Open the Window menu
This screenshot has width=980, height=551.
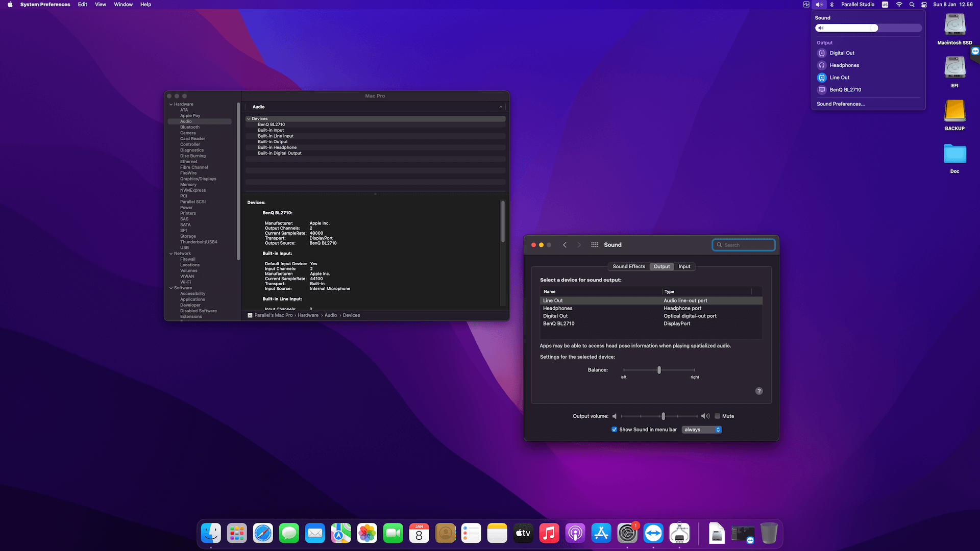[123, 4]
